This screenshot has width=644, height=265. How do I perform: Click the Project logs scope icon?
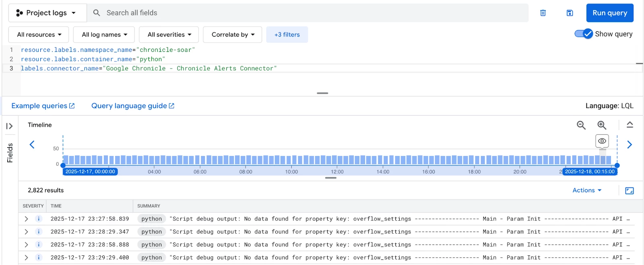[19, 13]
